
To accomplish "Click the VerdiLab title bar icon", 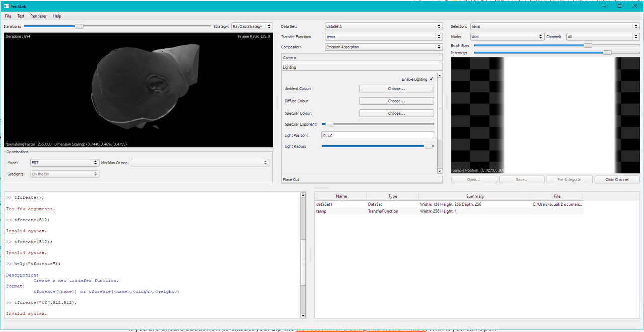I will click(6, 6).
